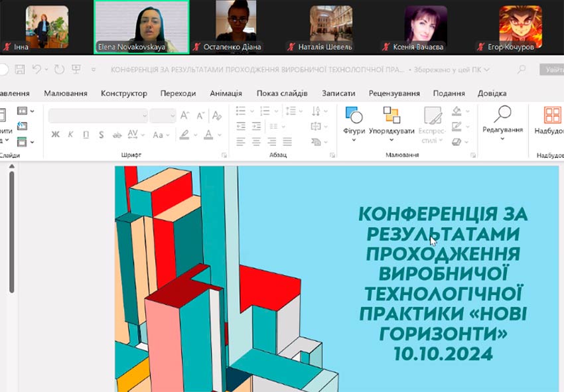The image size is (564, 392).
Task: Toggle the numbered list formatting
Action: point(265,111)
